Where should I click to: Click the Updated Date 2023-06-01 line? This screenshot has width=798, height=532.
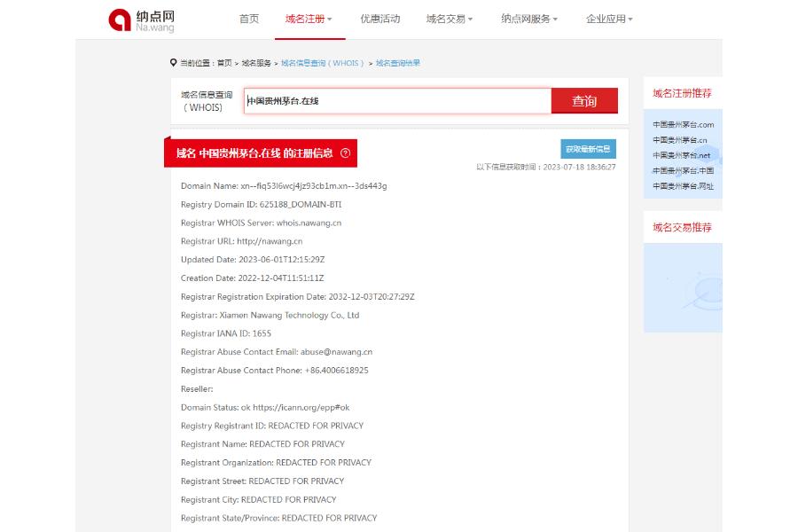pyautogui.click(x=253, y=259)
